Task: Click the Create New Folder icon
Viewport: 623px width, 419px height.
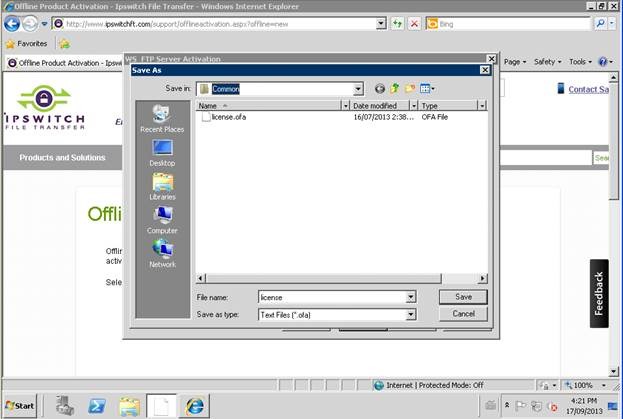Action: (x=410, y=89)
